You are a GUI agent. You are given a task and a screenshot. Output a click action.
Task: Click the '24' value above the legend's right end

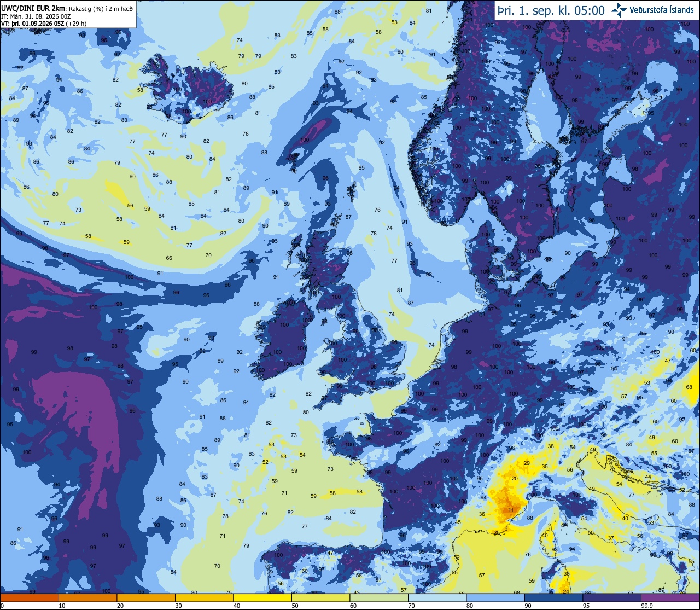(566, 591)
